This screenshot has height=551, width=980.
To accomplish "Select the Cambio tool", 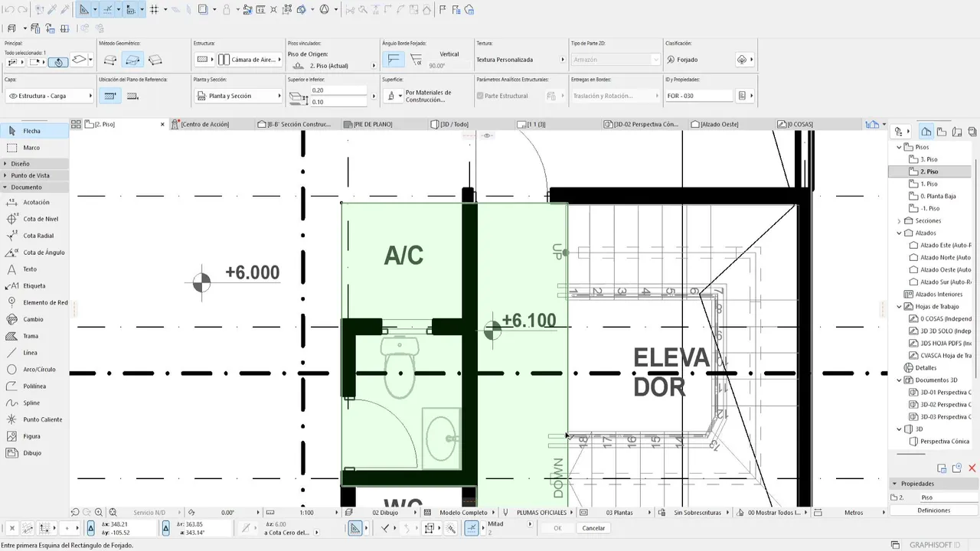I will tap(34, 319).
